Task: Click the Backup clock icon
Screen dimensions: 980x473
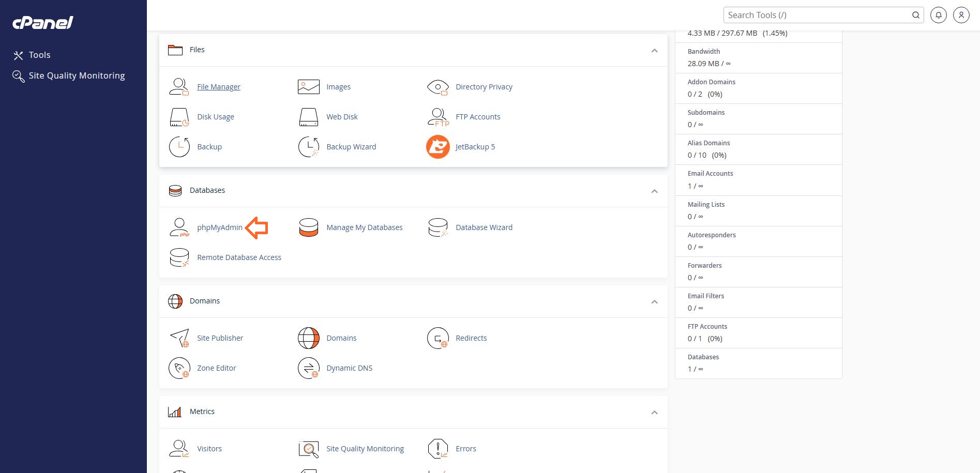Action: [x=179, y=147]
